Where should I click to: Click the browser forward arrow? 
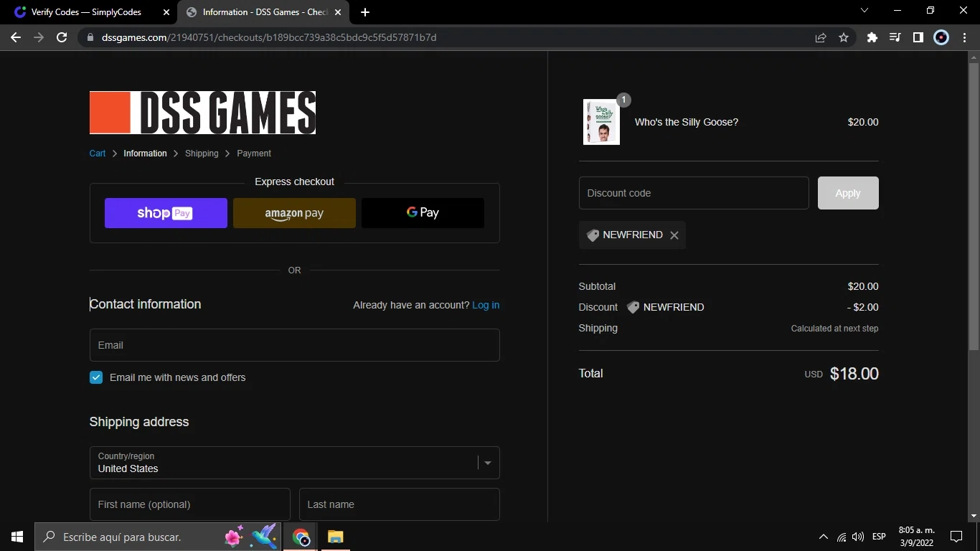(x=39, y=37)
